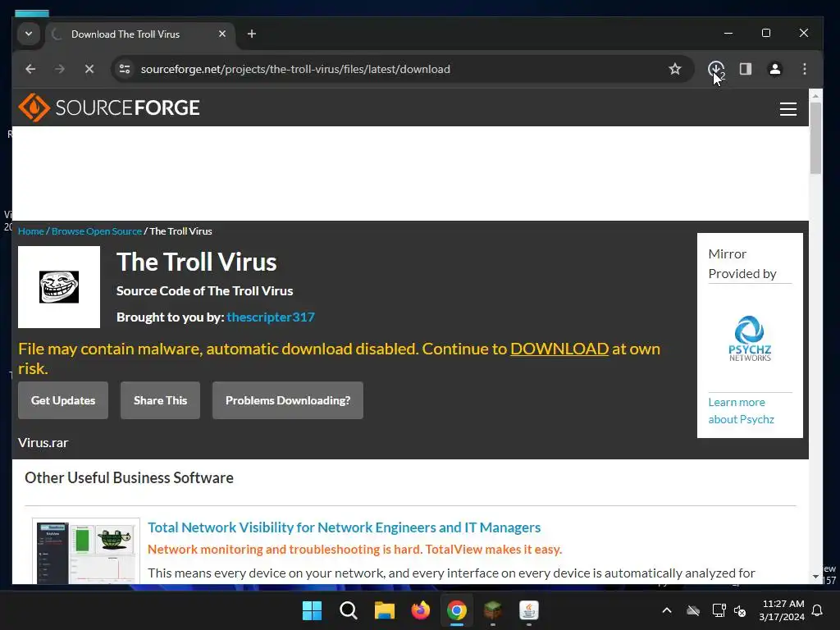Image resolution: width=840 pixels, height=630 pixels.
Task: Click the TotalView ad thumbnail image
Action: click(x=86, y=552)
